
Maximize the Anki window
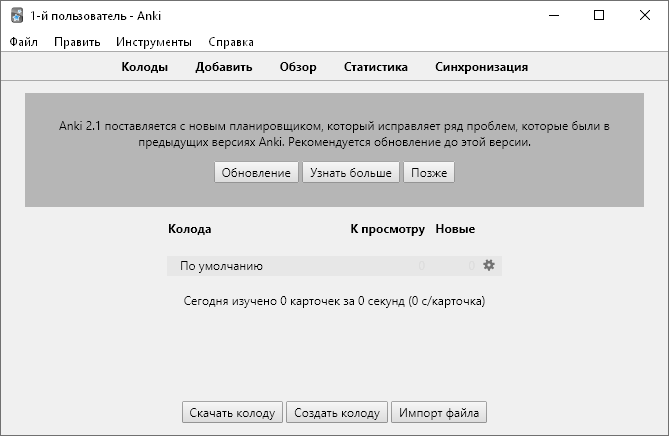click(598, 15)
